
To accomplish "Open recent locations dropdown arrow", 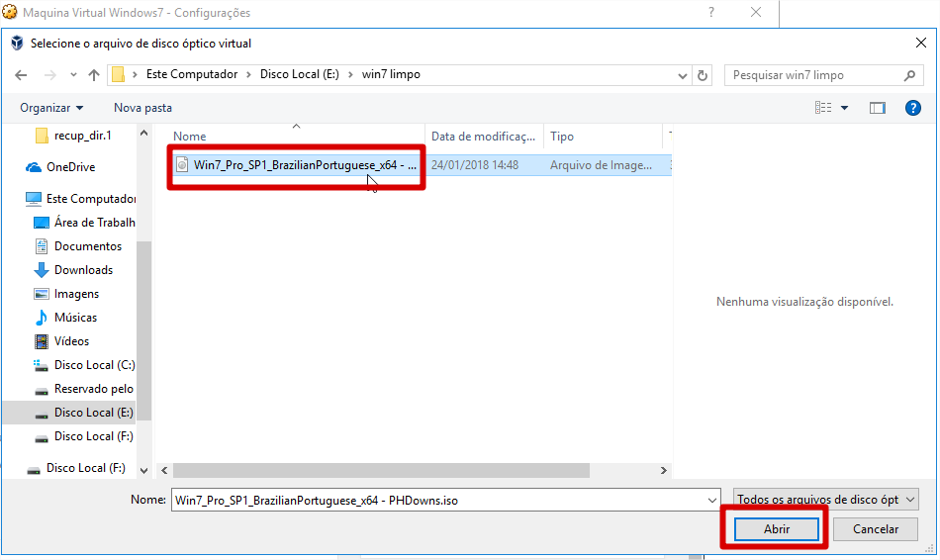I will pyautogui.click(x=73, y=75).
